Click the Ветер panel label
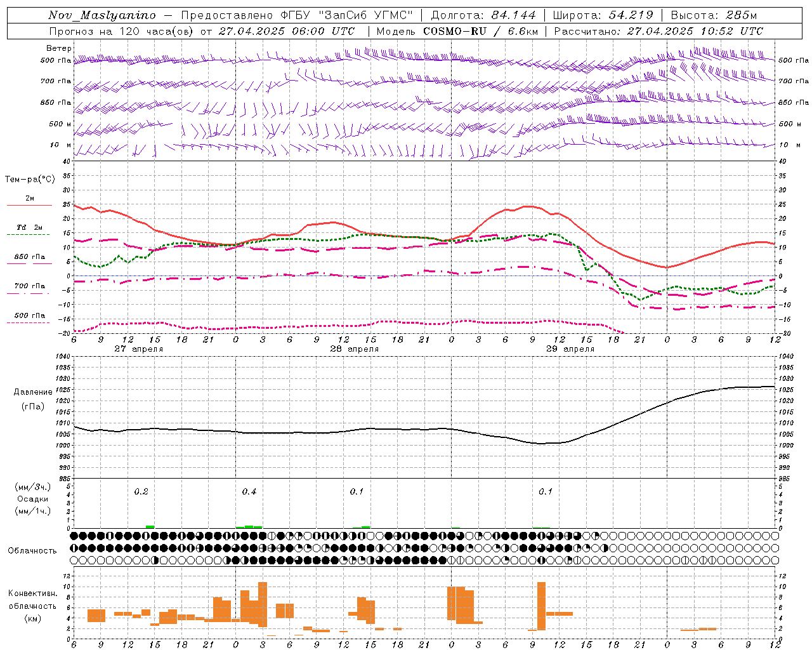812x650 pixels. [x=59, y=48]
